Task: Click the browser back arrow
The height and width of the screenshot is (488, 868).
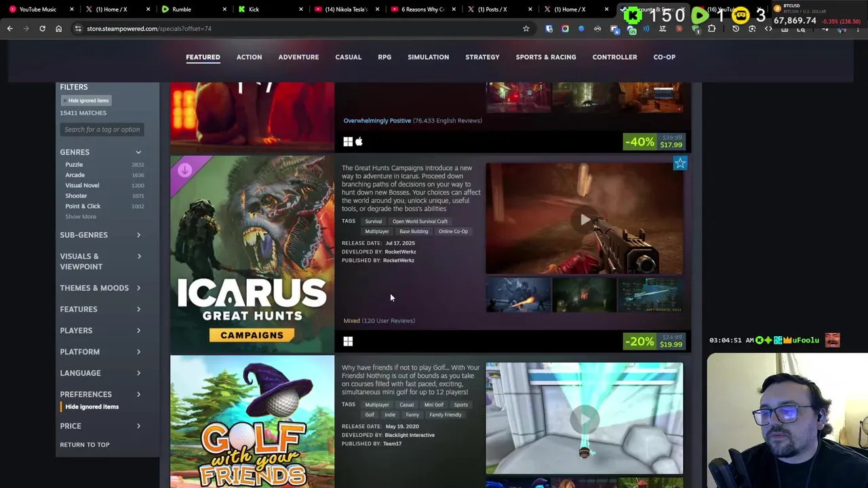Action: coord(9,28)
